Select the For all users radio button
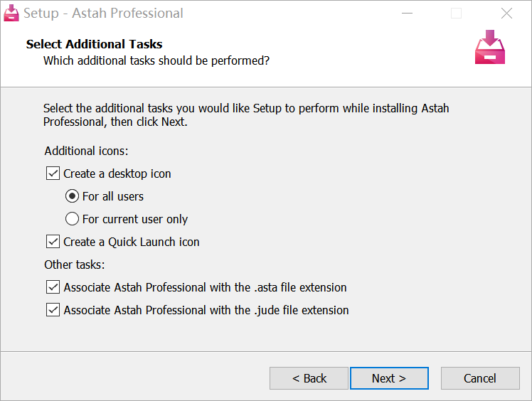 pyautogui.click(x=72, y=196)
